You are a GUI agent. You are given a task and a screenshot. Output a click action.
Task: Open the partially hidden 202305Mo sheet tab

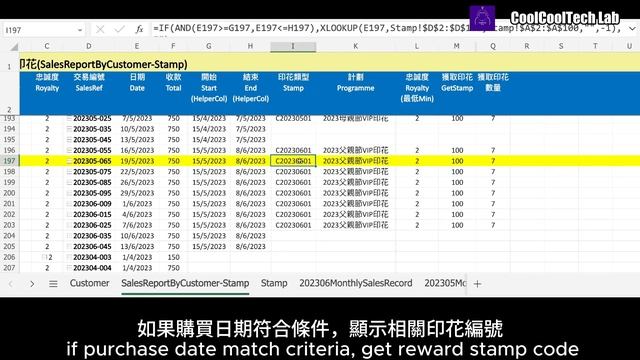(445, 283)
